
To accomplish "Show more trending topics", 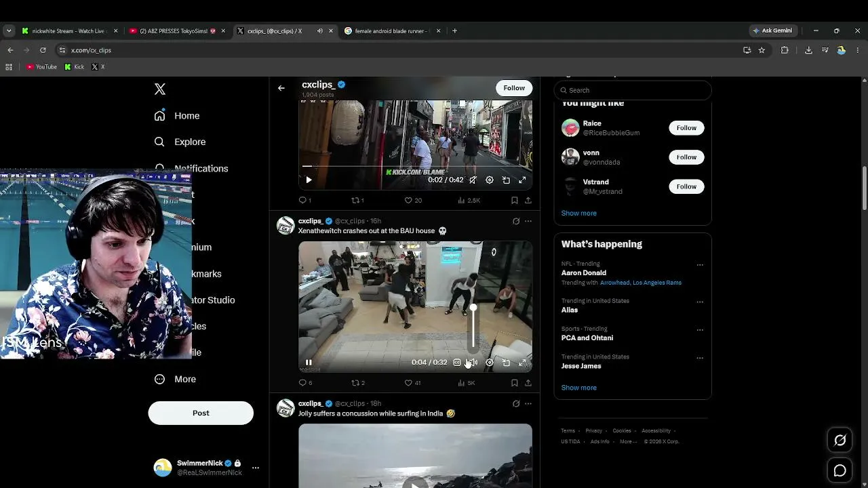I will [578, 388].
